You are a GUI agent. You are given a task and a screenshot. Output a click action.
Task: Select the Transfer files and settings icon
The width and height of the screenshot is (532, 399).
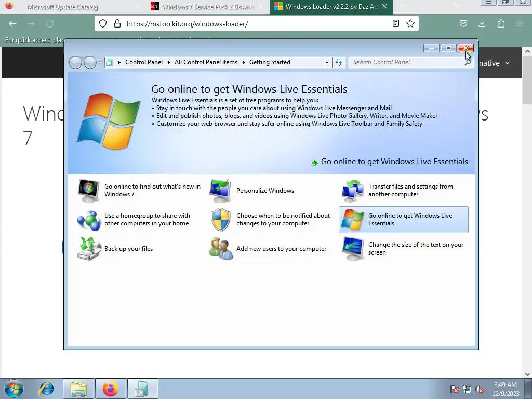[x=353, y=191]
